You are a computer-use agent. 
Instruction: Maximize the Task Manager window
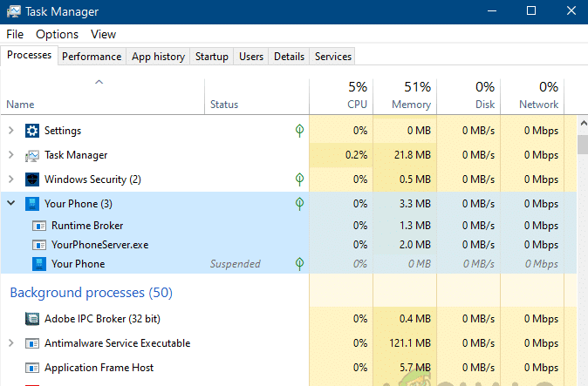531,10
